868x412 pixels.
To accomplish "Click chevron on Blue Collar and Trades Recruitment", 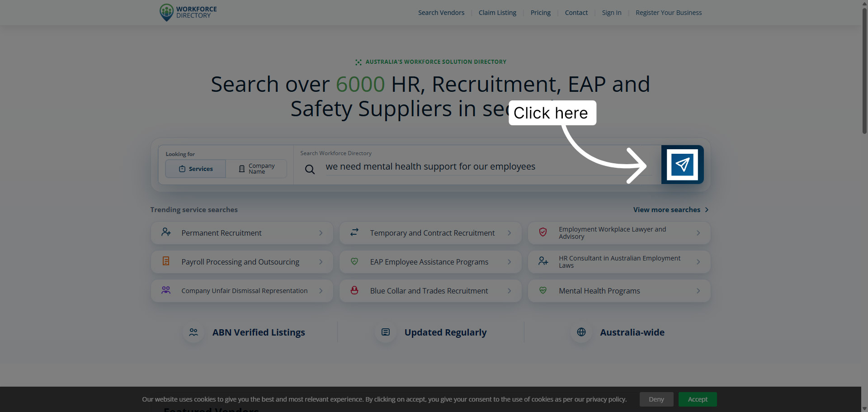I will point(509,291).
